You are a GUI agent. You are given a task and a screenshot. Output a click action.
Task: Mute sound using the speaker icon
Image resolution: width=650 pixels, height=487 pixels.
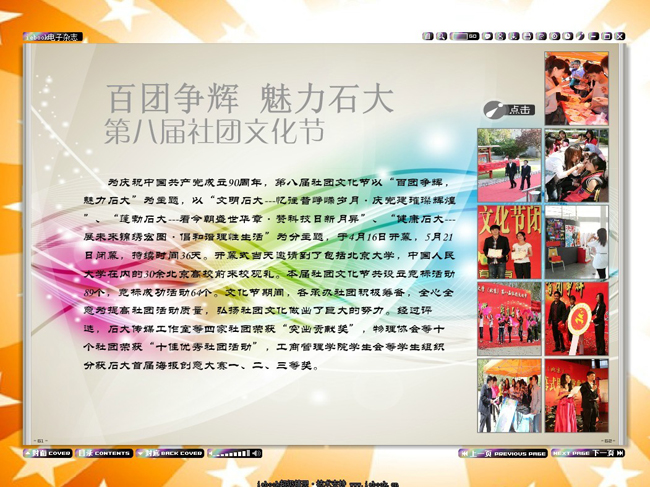pos(257,453)
